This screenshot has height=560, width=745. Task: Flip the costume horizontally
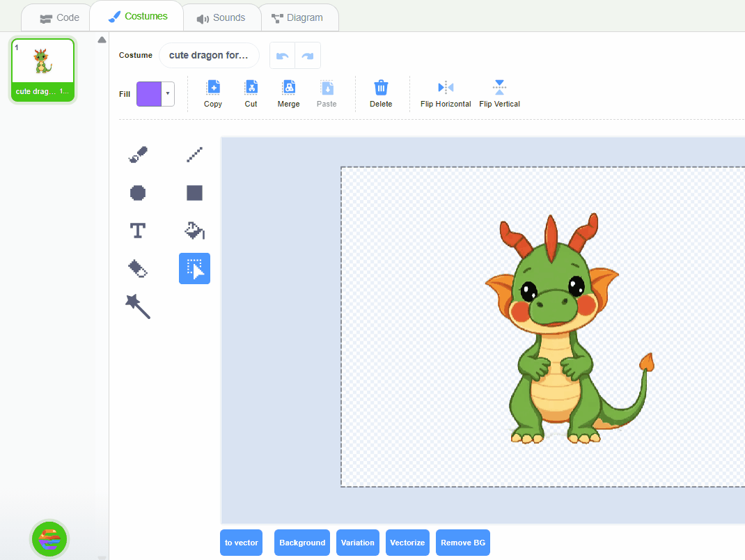click(x=446, y=94)
